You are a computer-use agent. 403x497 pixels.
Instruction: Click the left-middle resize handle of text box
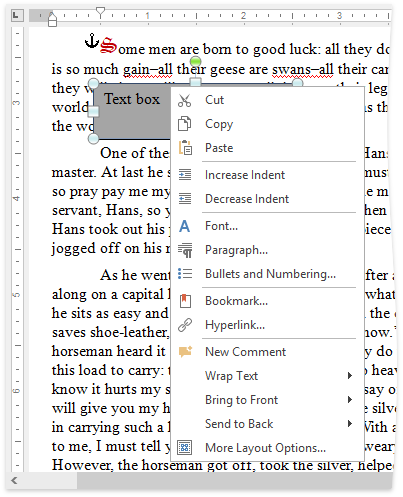click(x=93, y=111)
